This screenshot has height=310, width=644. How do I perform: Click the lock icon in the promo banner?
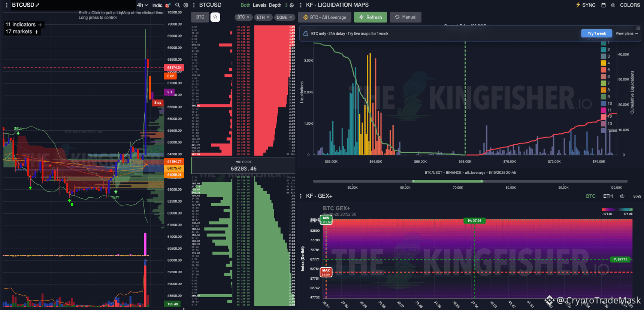click(306, 34)
